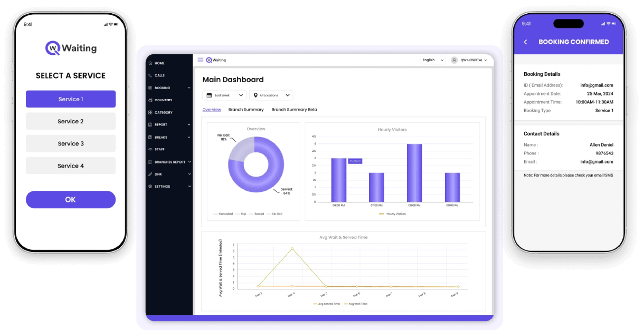Click the back arrow on Booking Confirmed
The width and height of the screenshot is (644, 330).
(x=525, y=42)
